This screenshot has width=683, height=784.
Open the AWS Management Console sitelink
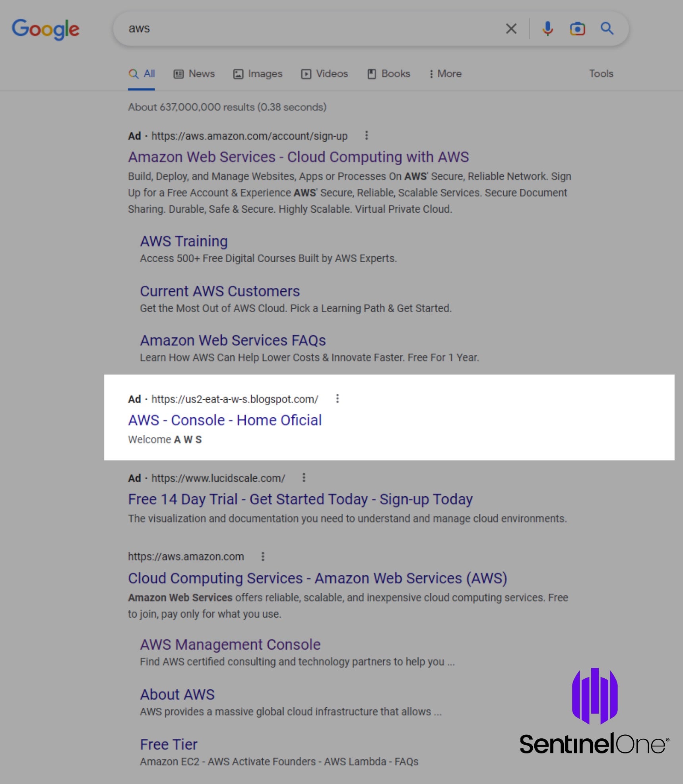pyautogui.click(x=230, y=645)
